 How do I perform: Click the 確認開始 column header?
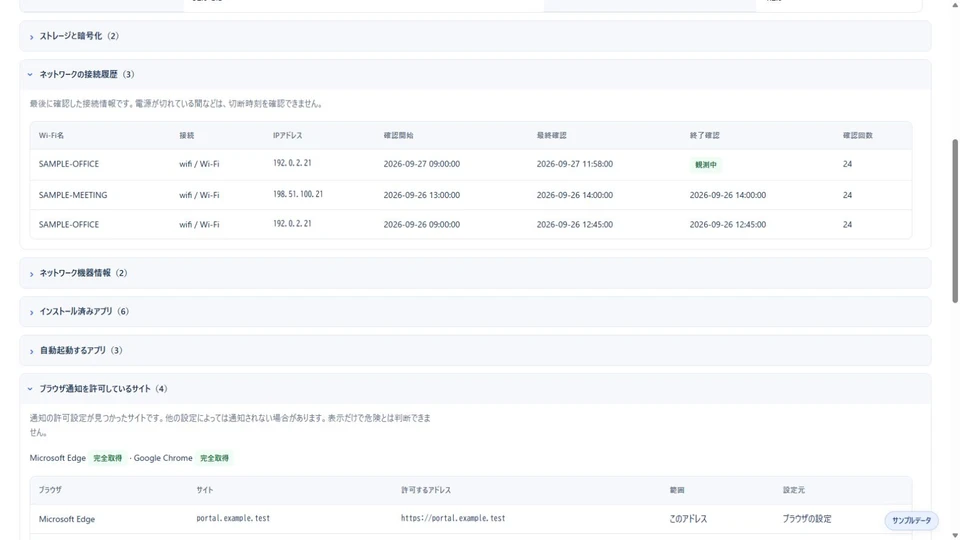(x=399, y=135)
